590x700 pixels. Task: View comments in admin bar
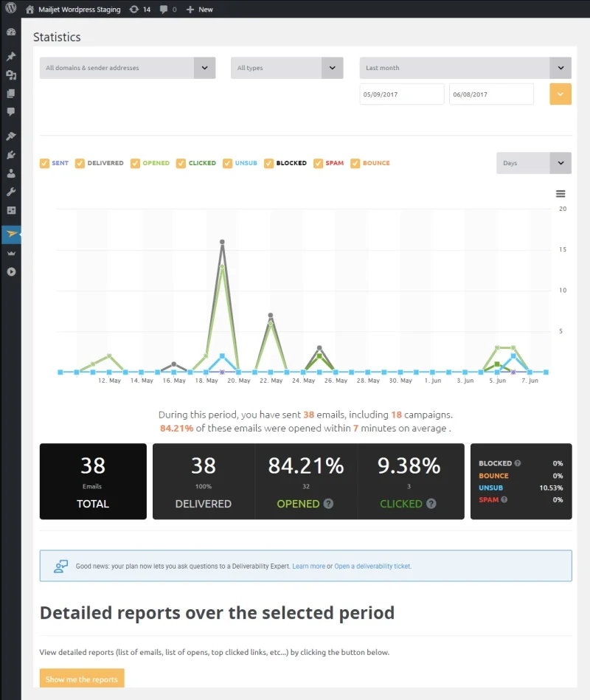(x=168, y=10)
